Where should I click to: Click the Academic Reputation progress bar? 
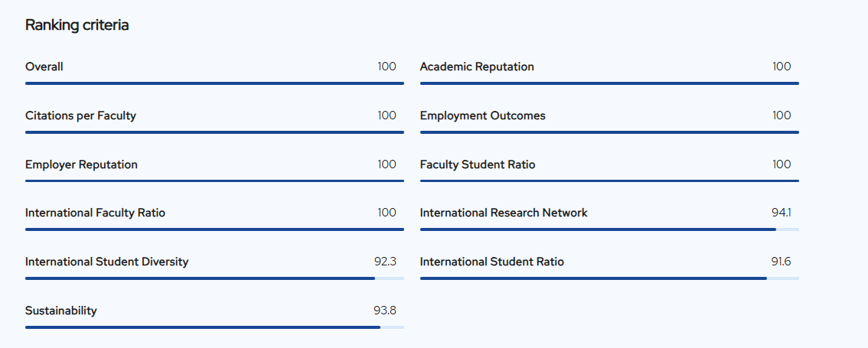pyautogui.click(x=609, y=83)
